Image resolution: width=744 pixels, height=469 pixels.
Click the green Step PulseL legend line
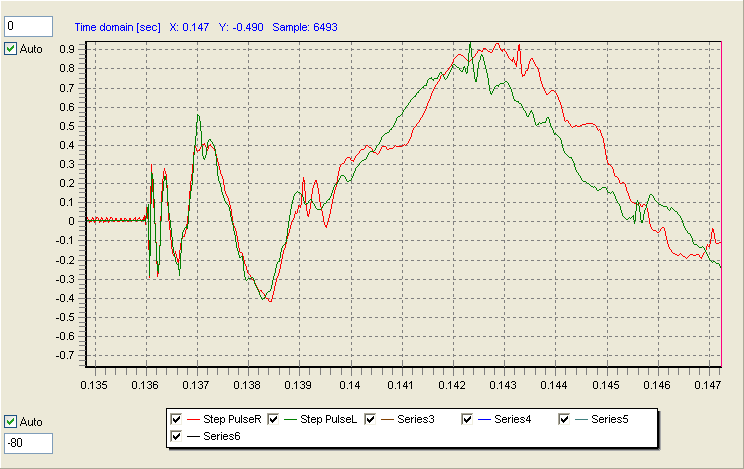point(290,420)
